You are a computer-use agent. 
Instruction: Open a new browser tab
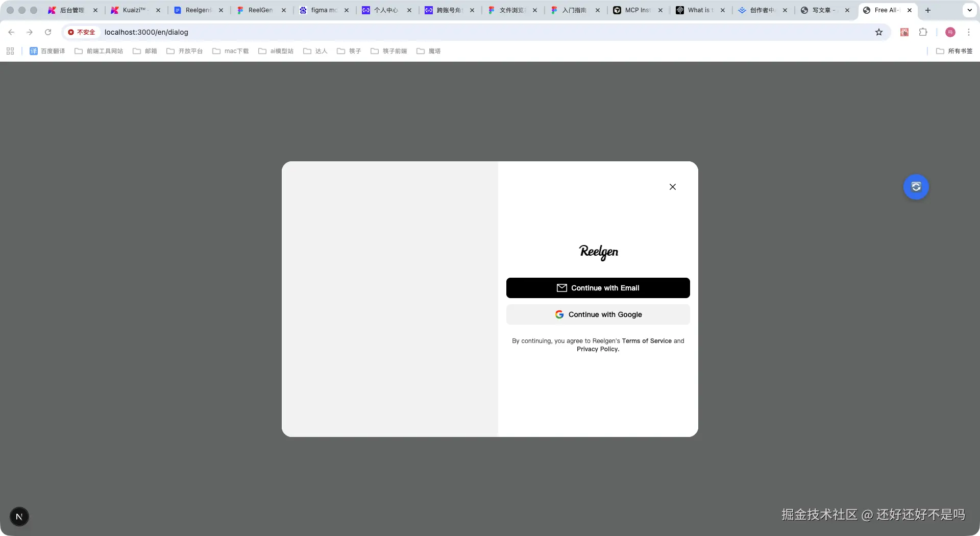[x=928, y=10]
